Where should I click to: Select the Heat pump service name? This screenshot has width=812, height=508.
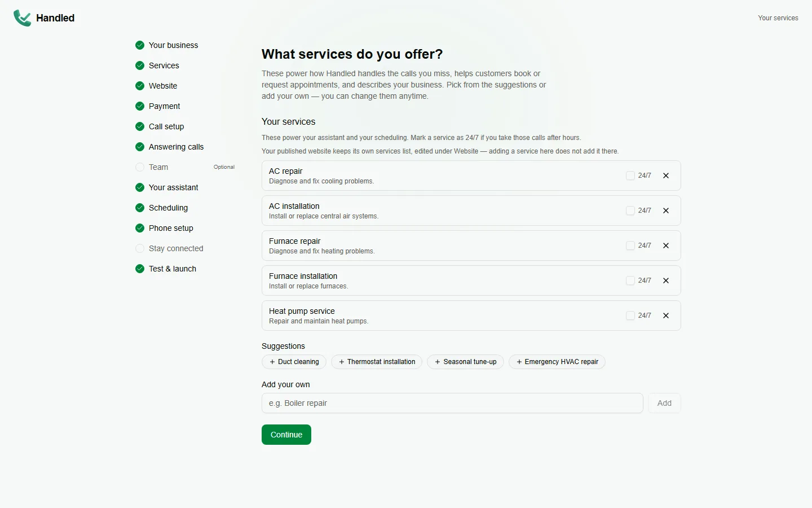[x=302, y=311]
